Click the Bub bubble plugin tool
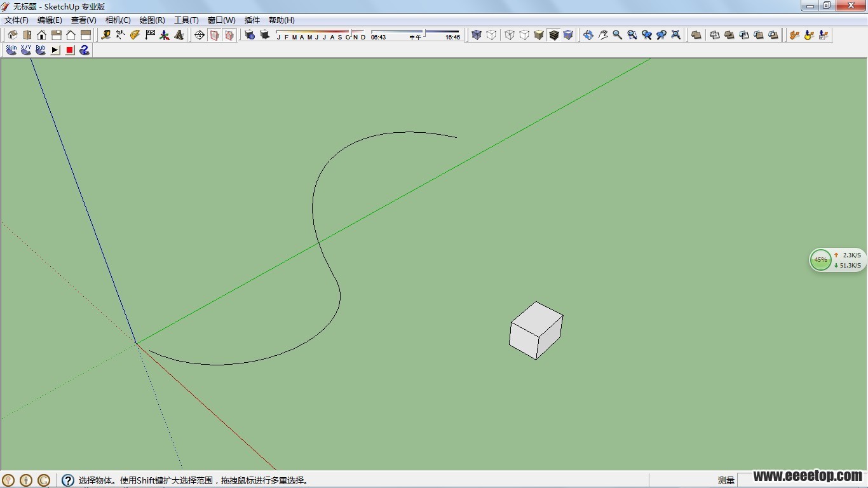Image resolution: width=868 pixels, height=488 pixels. [41, 50]
